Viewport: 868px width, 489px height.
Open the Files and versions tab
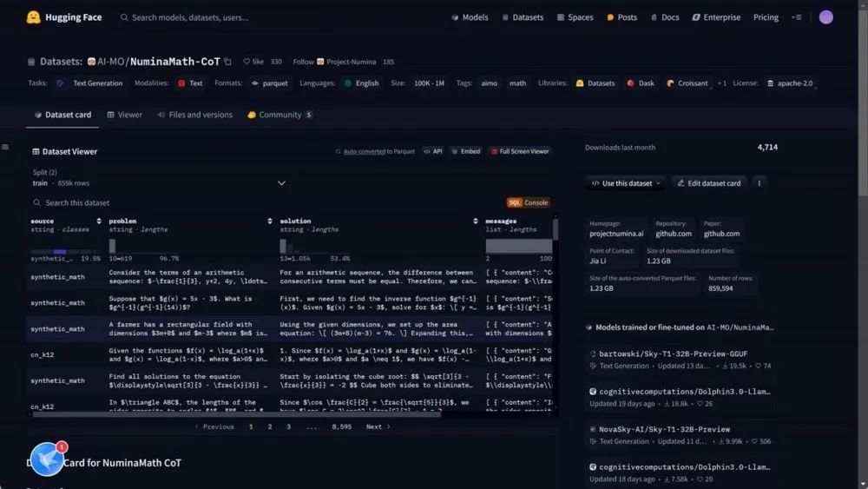[194, 115]
